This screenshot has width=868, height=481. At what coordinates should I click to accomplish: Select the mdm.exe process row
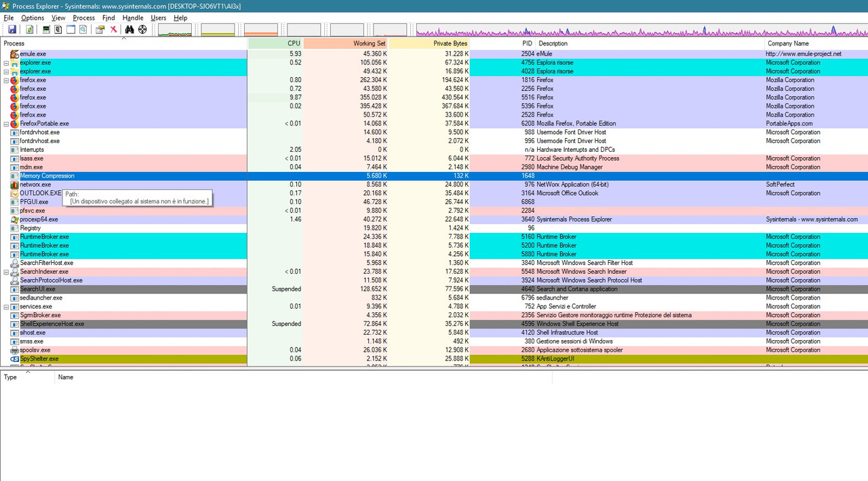point(434,167)
